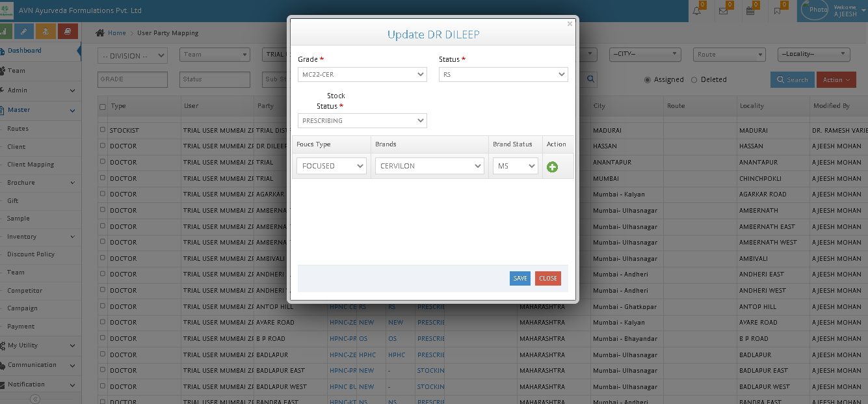Click the SAVE button
The image size is (868, 404).
pos(519,278)
